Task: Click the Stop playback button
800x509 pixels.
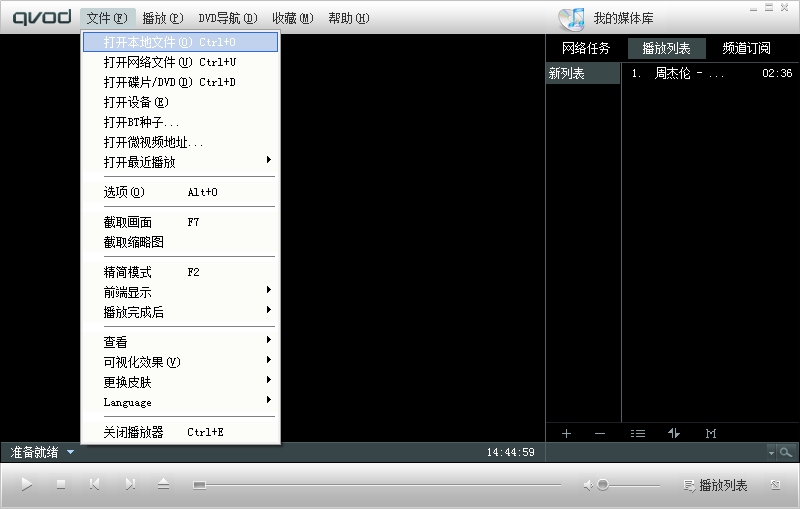Action: 61,485
